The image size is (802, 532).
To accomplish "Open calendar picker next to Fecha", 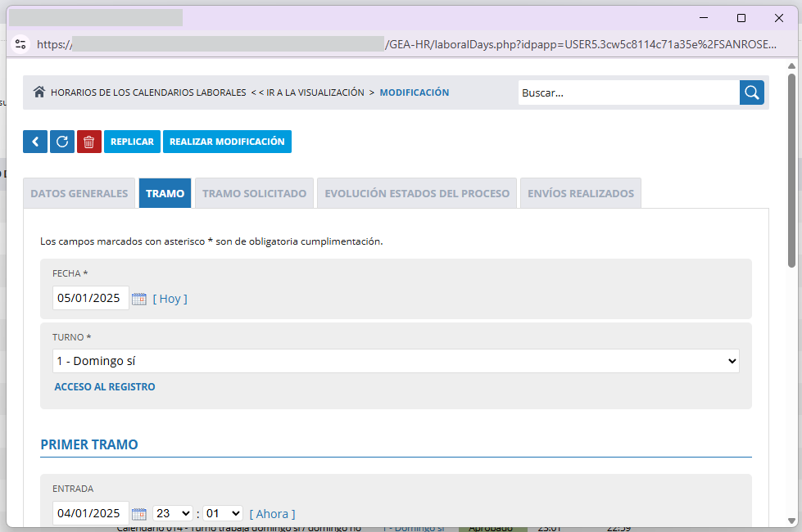I will (x=139, y=299).
